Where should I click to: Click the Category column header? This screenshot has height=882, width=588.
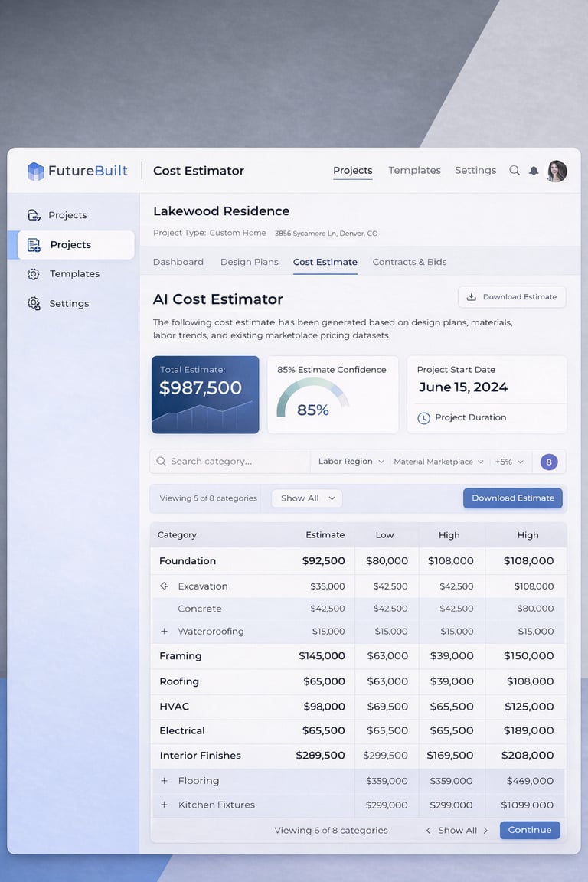pos(177,535)
